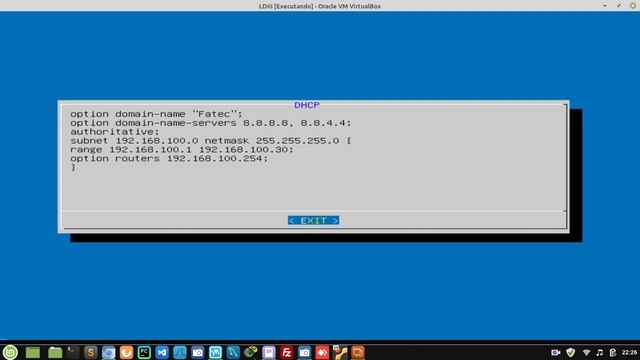Open the shield security tray icon

coord(571,352)
